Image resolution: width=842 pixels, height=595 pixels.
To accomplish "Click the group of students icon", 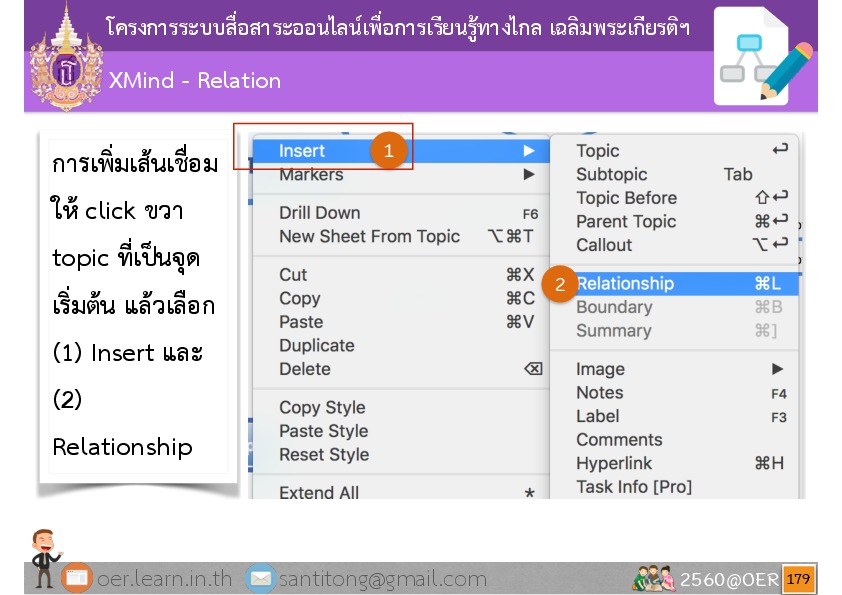I will point(653,578).
